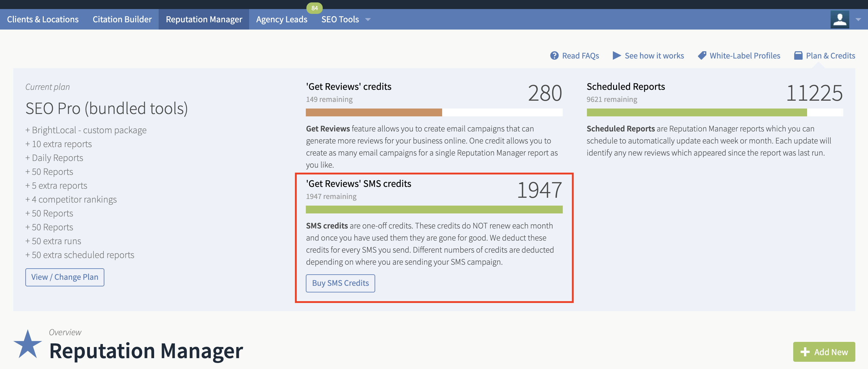Expand the SEO Tools dropdown arrow
Screen dimensions: 868x369
pos(368,20)
